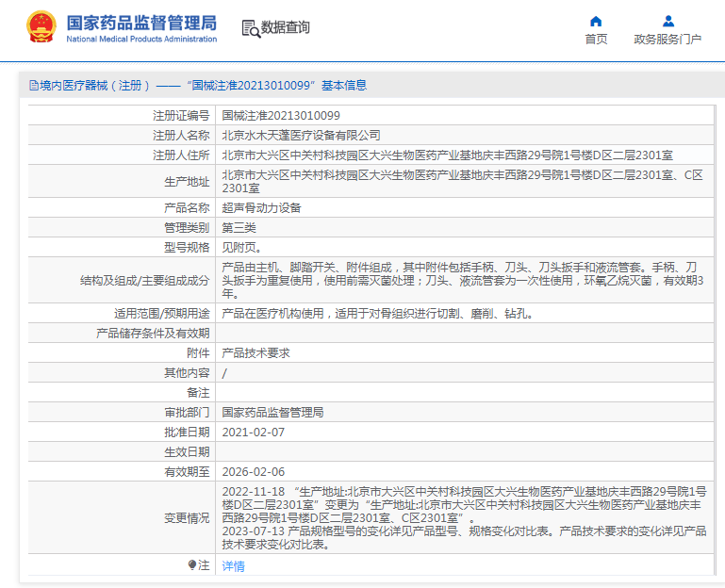Click the intended use text about 骨组织

tap(378, 314)
